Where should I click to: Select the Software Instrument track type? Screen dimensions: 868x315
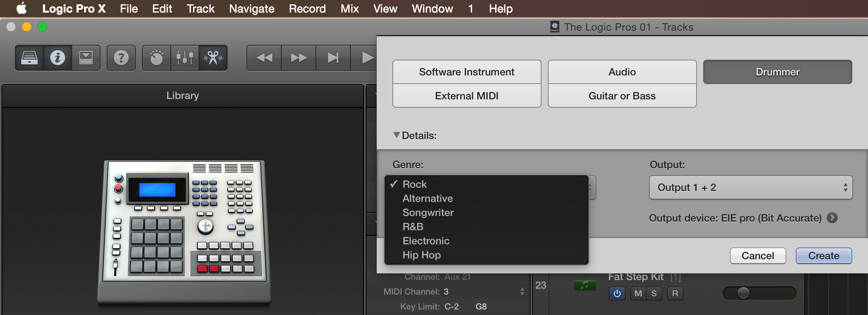(467, 72)
